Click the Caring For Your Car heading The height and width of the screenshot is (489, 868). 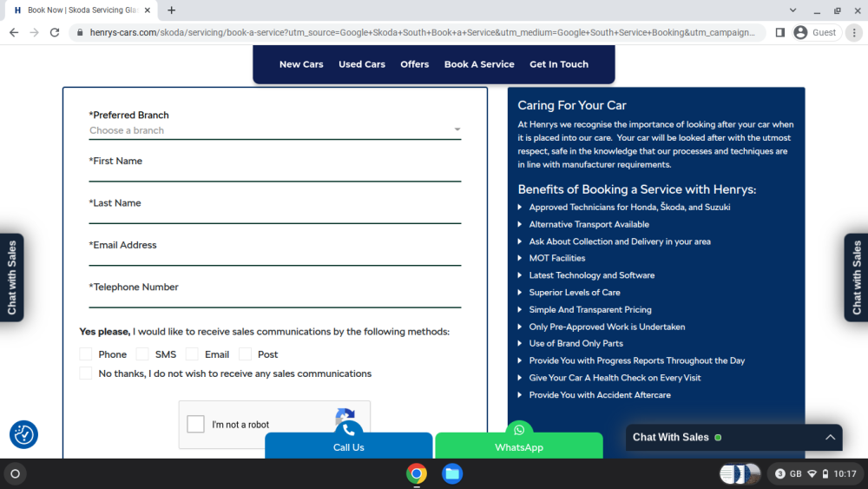coord(572,105)
